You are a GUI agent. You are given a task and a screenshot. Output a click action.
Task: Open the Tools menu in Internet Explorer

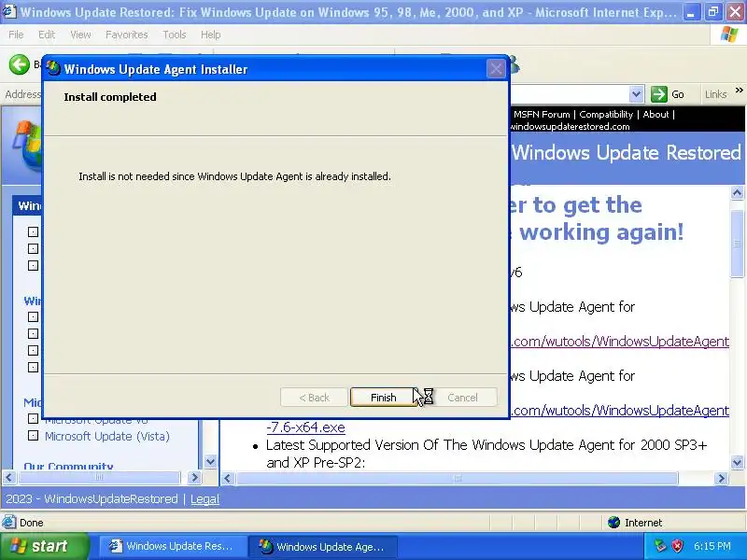click(175, 35)
